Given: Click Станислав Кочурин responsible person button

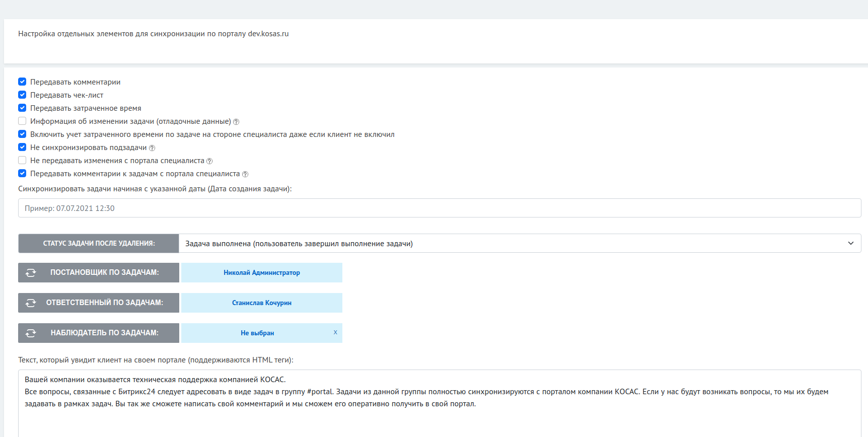Looking at the screenshot, I should 261,303.
